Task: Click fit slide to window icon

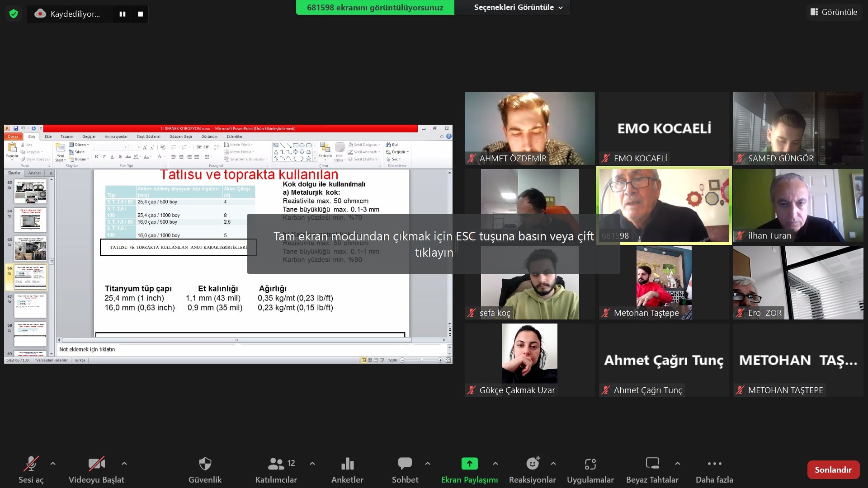Action: [448, 360]
